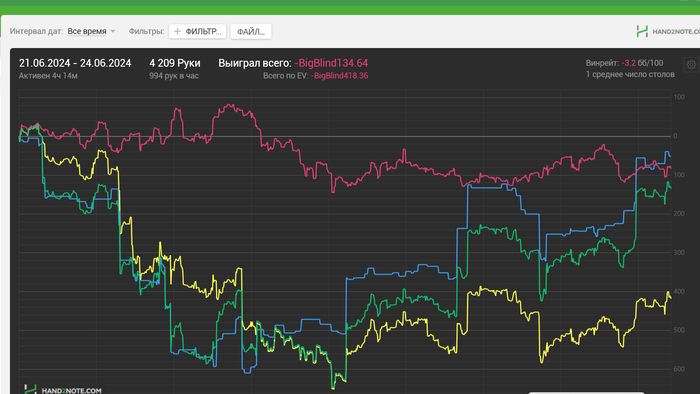Image resolution: width=700 pixels, height=394 pixels.
Task: Click the '+ ФИЛЬТР...' add filter button
Action: (197, 31)
